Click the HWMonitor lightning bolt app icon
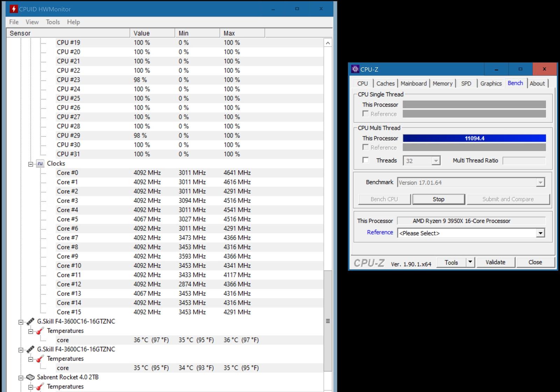Screen dimensions: 560x392 pos(14,9)
